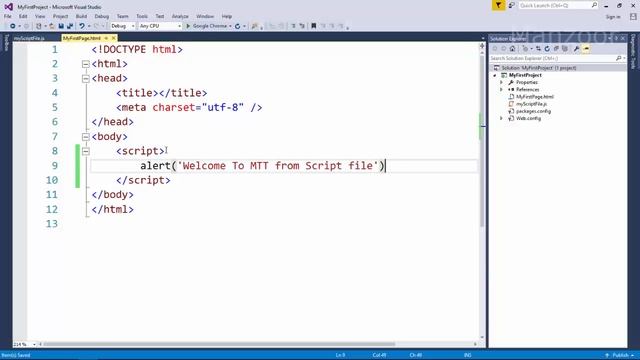Click the account avatar icon near Sign in
Screen dimensions: 640x360
coord(633,17)
